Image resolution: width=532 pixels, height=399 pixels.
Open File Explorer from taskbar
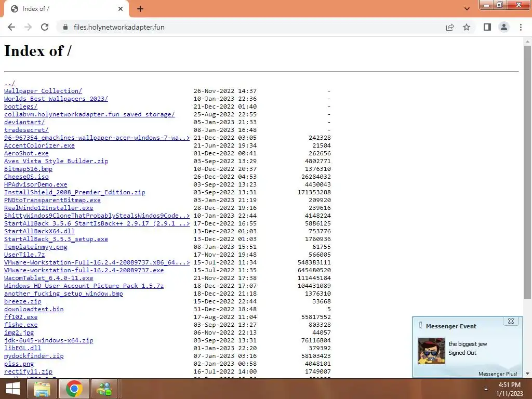[x=42, y=389]
